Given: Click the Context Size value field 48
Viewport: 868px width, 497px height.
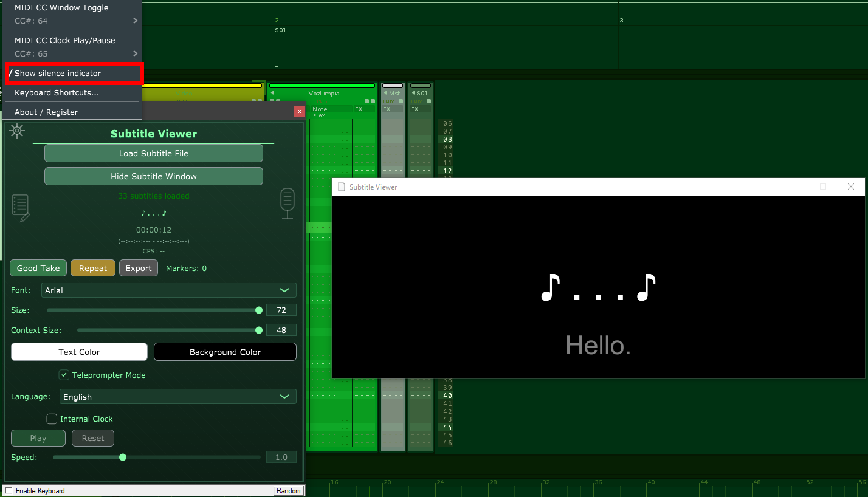Looking at the screenshot, I should coord(281,330).
